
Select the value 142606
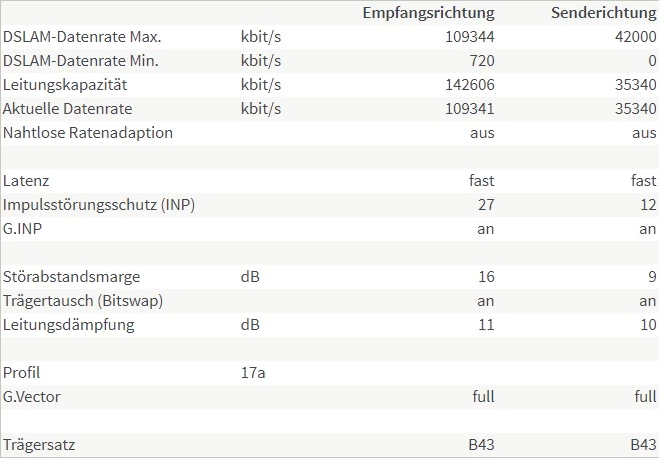tap(471, 85)
